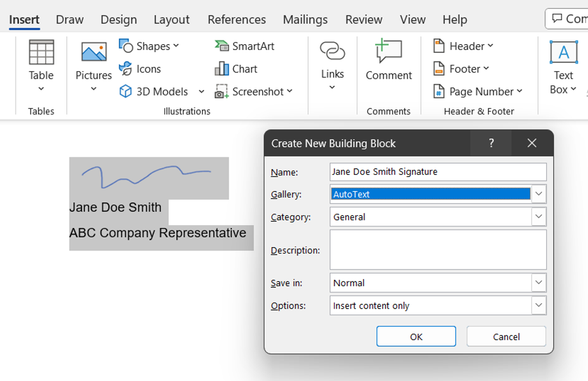588x381 pixels.
Task: Confirm the building block with OK
Action: [415, 336]
